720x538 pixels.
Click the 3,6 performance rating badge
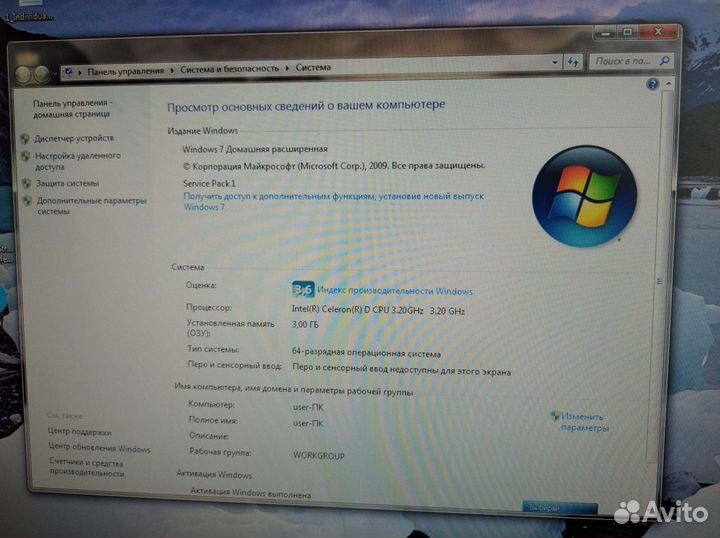point(302,289)
